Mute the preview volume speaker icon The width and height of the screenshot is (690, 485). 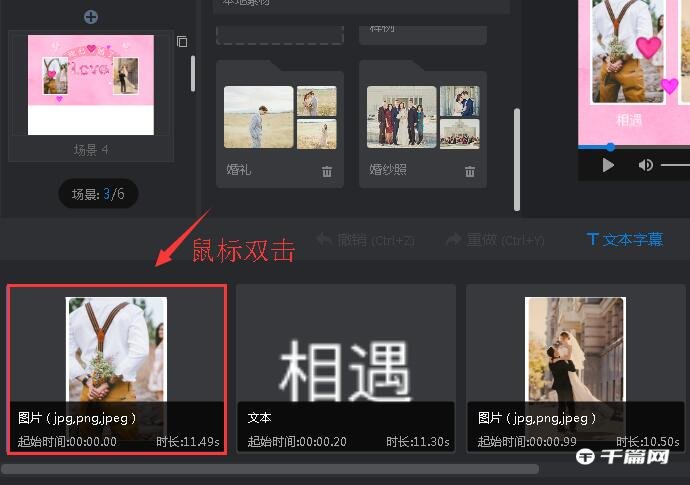tap(646, 165)
